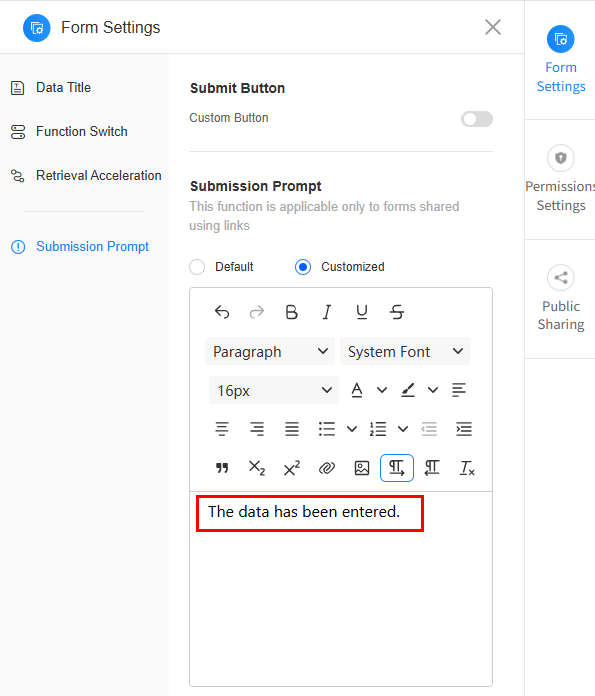Insert an image into the prompt
Image resolution: width=595 pixels, height=696 pixels.
(x=362, y=468)
